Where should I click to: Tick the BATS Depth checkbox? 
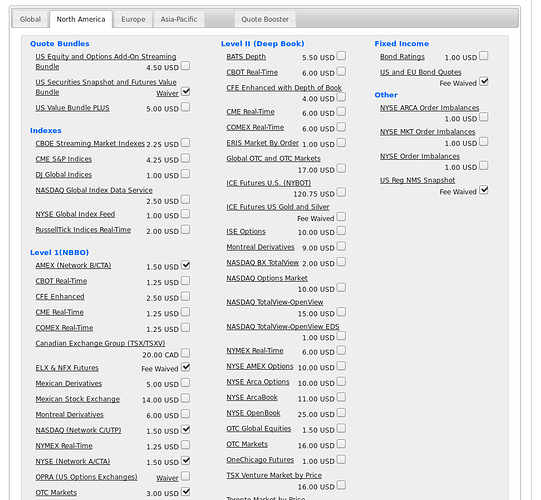(341, 56)
